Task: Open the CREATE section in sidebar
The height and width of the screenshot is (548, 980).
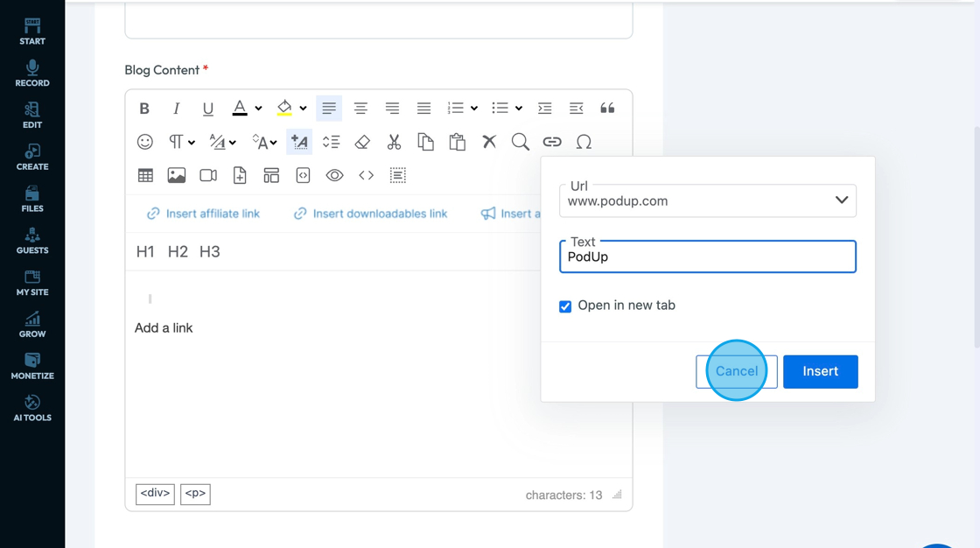Action: click(x=32, y=157)
